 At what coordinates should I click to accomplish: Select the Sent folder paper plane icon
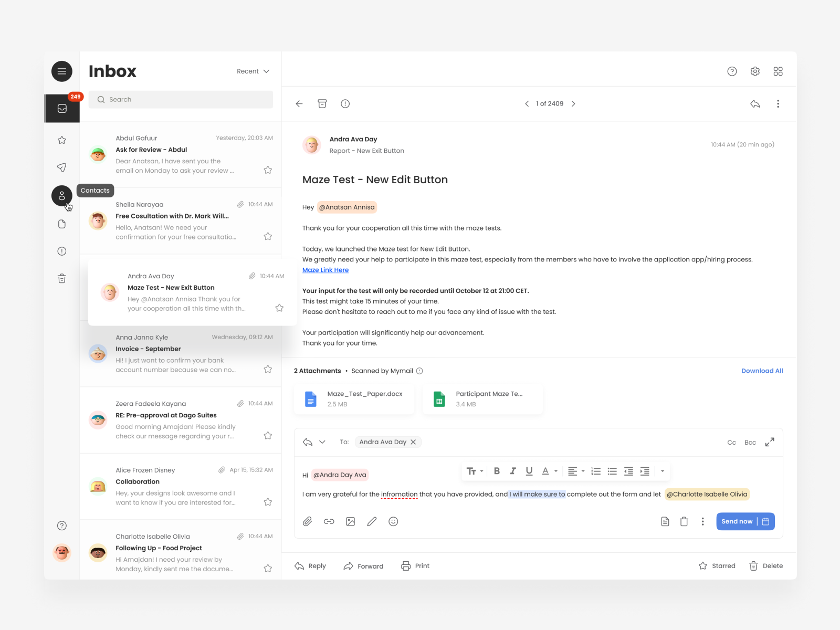pos(62,168)
